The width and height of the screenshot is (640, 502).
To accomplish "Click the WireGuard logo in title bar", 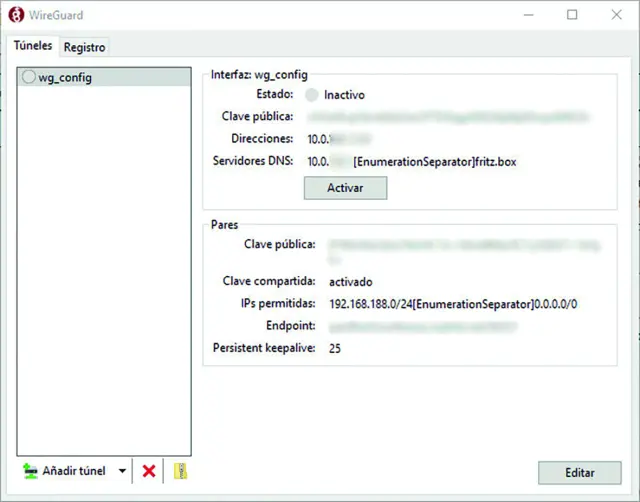I will point(13,15).
